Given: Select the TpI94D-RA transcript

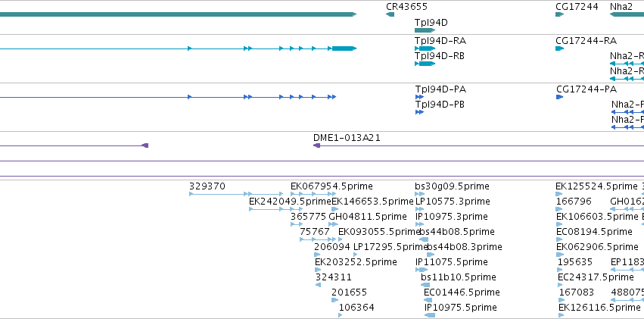Looking at the screenshot, I should click(425, 48).
